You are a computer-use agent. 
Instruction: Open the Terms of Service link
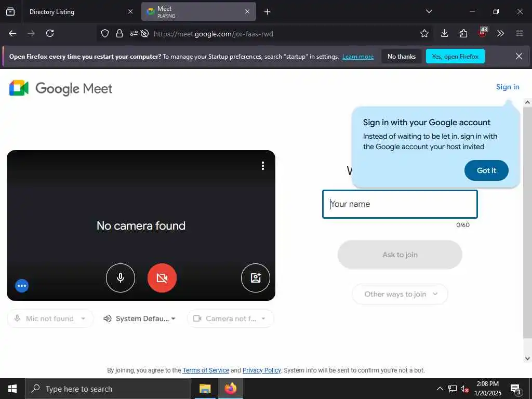(206, 370)
